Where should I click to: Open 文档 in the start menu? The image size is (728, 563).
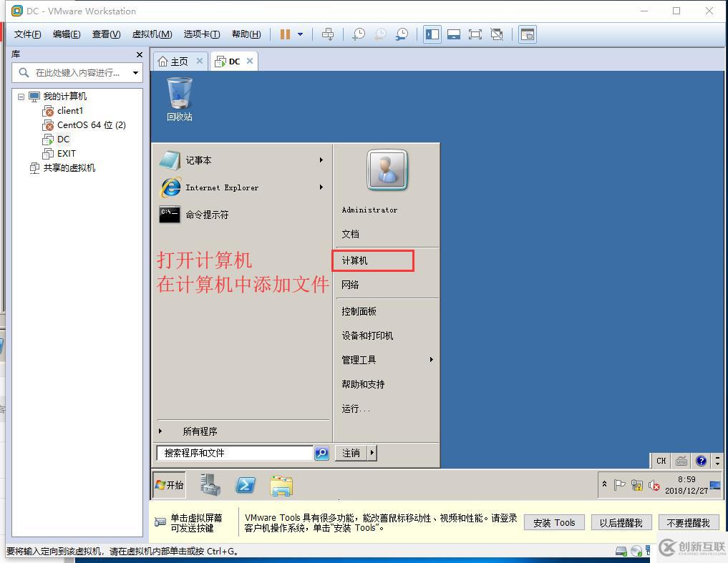[351, 234]
